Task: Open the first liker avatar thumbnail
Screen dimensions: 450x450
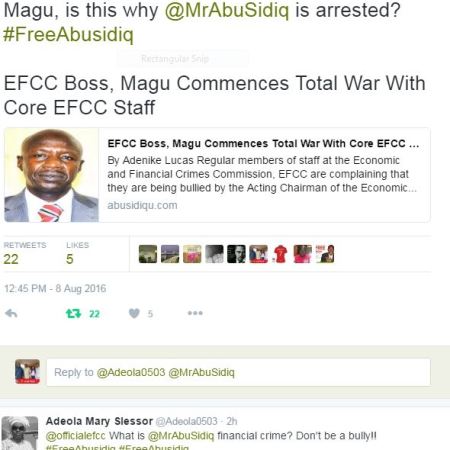Action: pyautogui.click(x=148, y=254)
